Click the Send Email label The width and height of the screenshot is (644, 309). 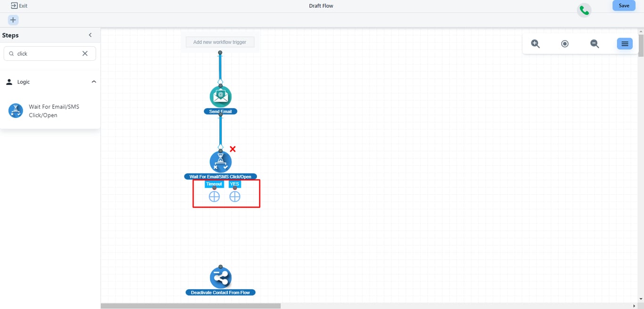[221, 112]
